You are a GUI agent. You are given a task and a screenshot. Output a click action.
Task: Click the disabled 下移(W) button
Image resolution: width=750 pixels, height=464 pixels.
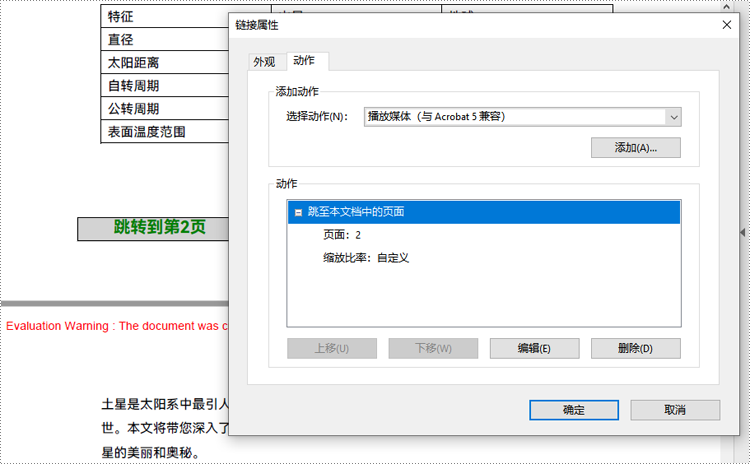pyautogui.click(x=433, y=348)
